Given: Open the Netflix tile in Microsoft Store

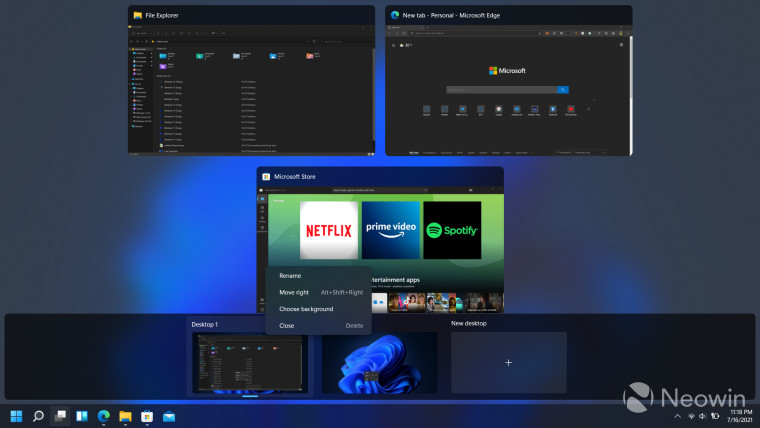Looking at the screenshot, I should [329, 230].
